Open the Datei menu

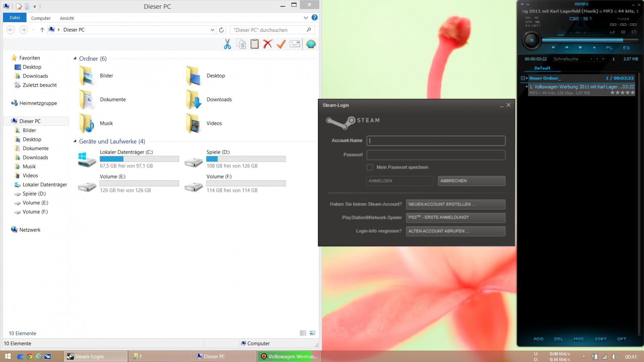pyautogui.click(x=15, y=18)
